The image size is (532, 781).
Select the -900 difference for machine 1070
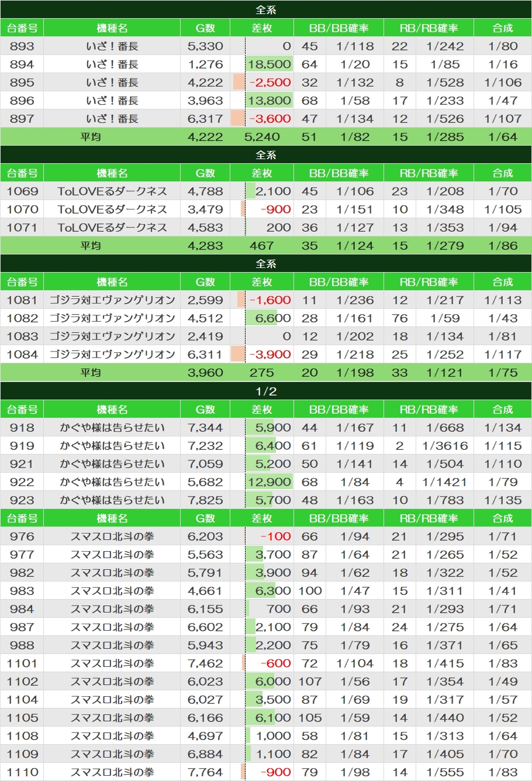[275, 209]
